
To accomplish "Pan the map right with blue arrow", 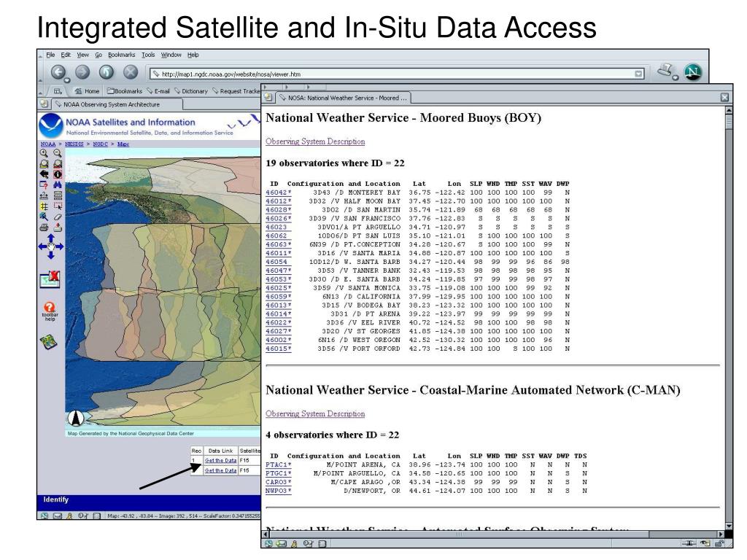I will coord(60,246).
